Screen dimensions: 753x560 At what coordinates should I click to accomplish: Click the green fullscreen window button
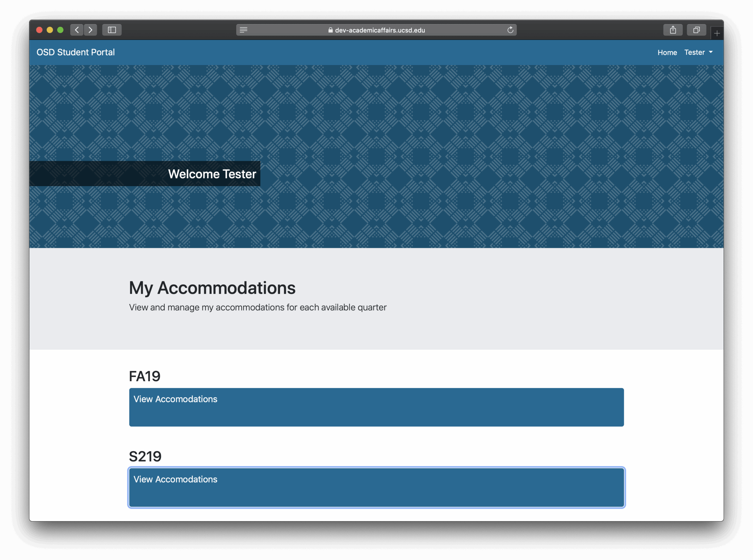60,30
